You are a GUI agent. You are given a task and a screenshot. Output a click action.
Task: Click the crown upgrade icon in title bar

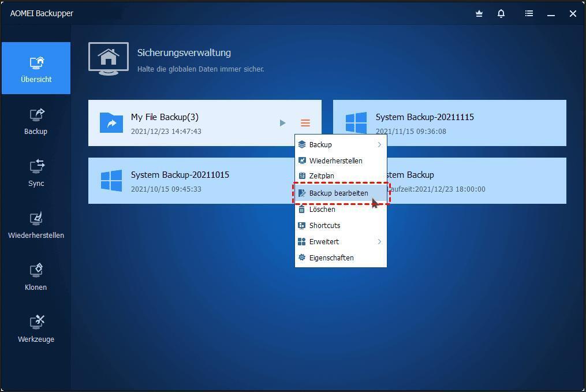tap(479, 13)
